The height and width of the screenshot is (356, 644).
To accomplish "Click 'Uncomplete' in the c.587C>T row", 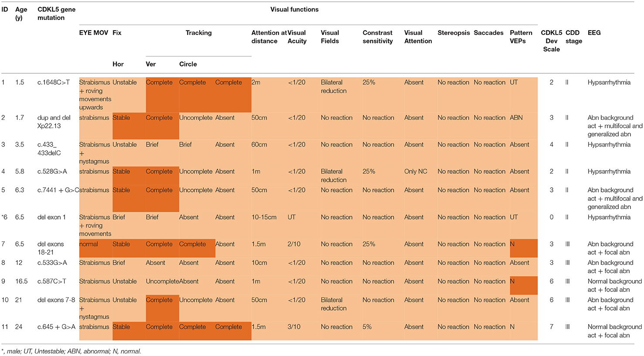I will tap(162, 281).
